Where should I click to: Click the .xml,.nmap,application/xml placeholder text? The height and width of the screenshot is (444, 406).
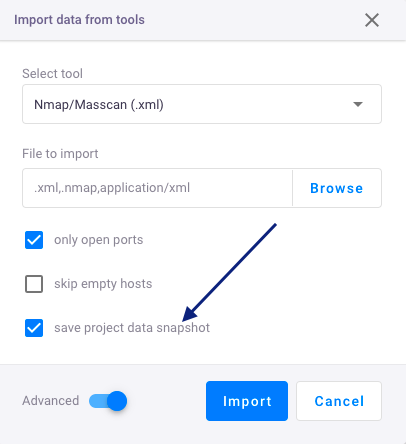[112, 188]
